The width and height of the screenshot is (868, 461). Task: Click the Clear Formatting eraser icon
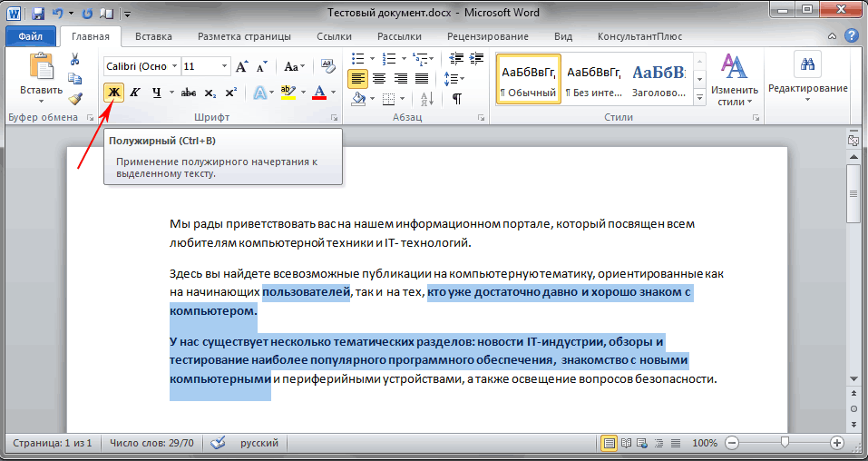pyautogui.click(x=327, y=66)
